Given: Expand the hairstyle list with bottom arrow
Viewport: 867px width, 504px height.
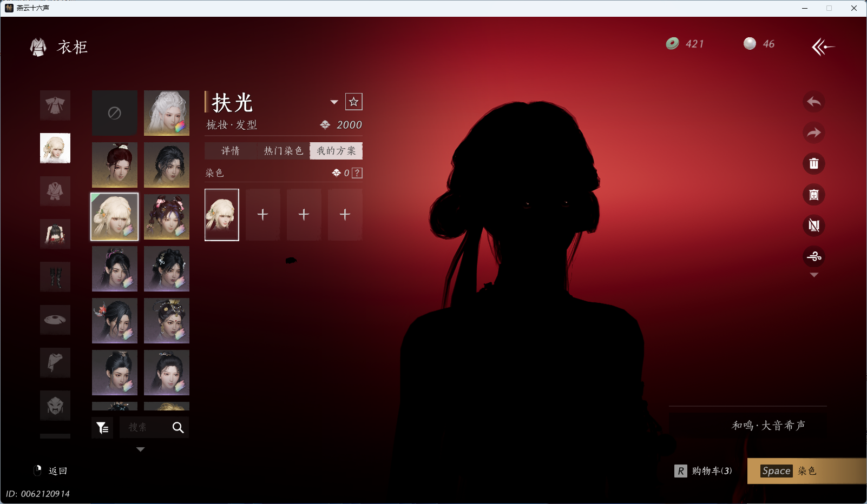Looking at the screenshot, I should click(140, 449).
